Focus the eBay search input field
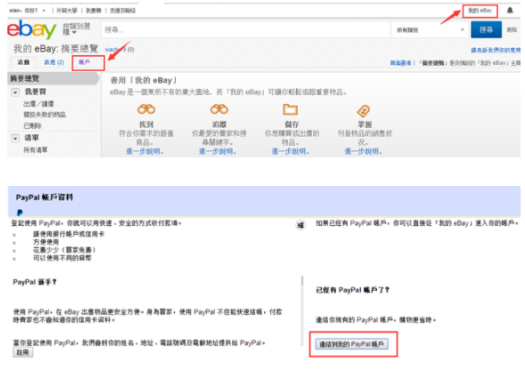Viewport: 525px width, 370px height. click(245, 30)
